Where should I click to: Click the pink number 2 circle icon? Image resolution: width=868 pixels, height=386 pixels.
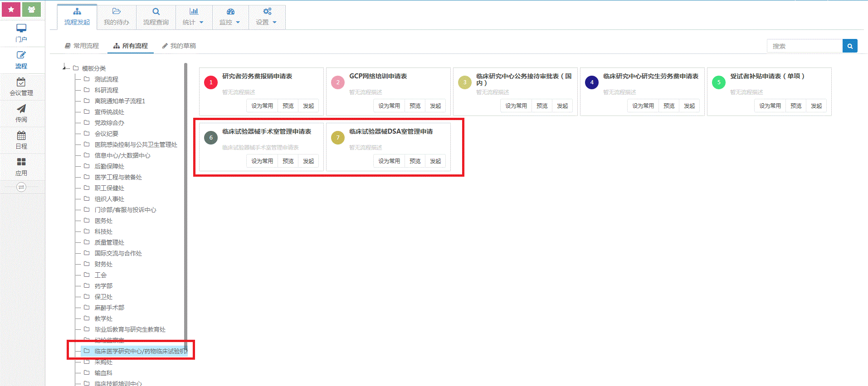tap(338, 82)
